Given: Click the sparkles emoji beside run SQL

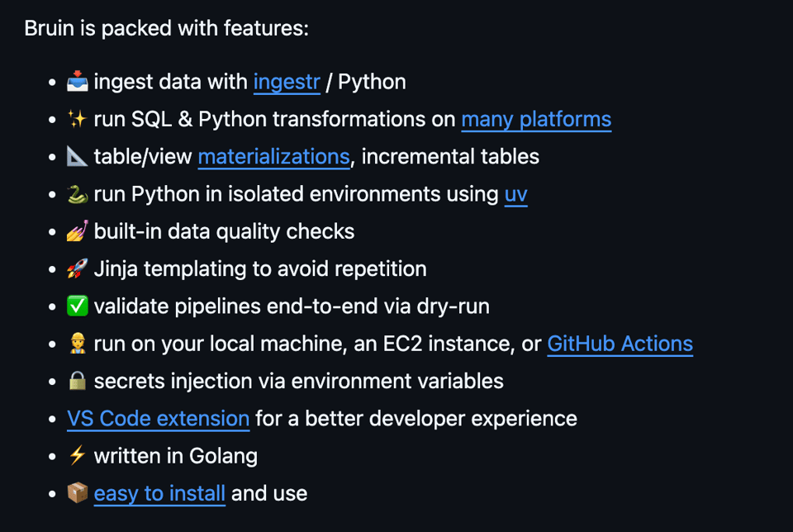Looking at the screenshot, I should pos(78,119).
